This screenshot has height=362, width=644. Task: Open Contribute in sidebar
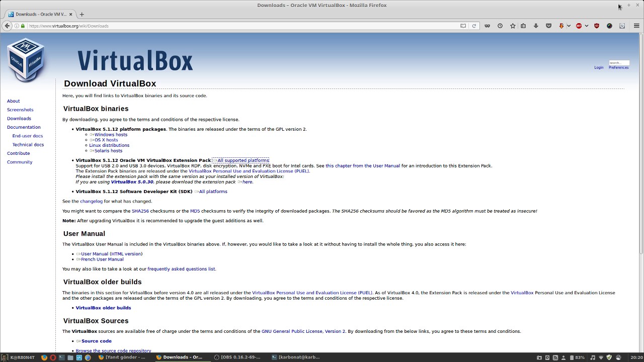coord(19,153)
